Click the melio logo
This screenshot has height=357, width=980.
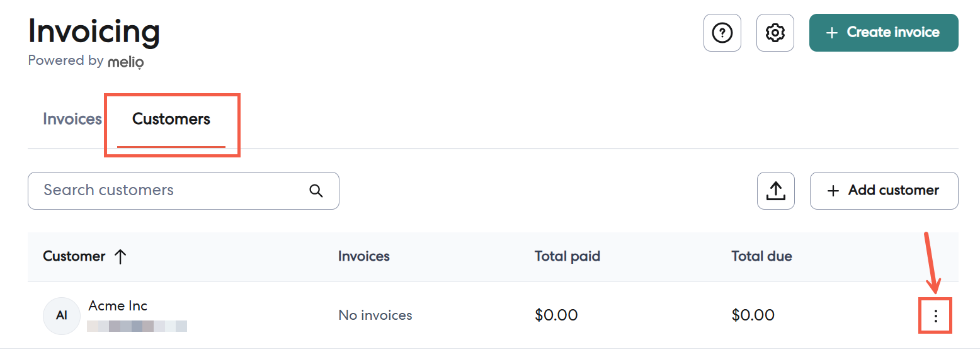[125, 62]
